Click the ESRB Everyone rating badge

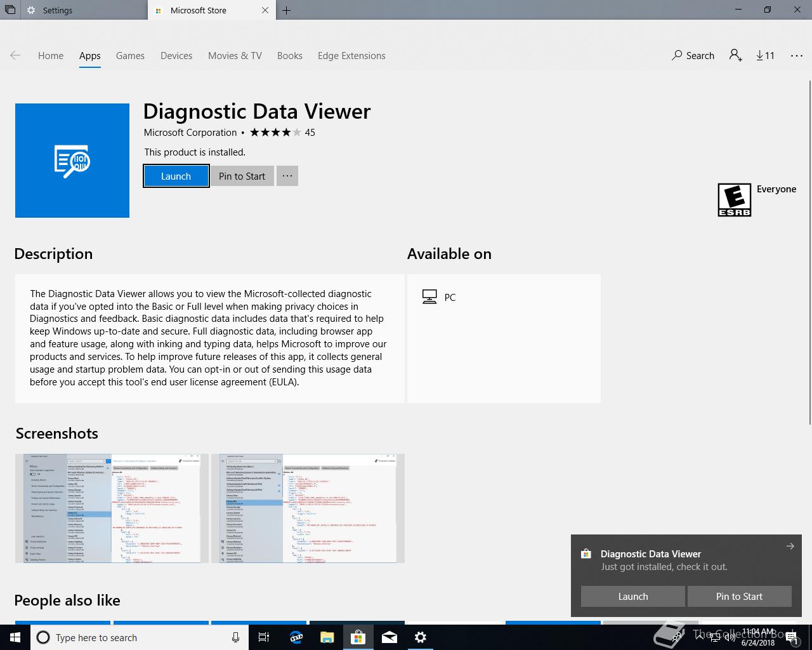tap(735, 200)
